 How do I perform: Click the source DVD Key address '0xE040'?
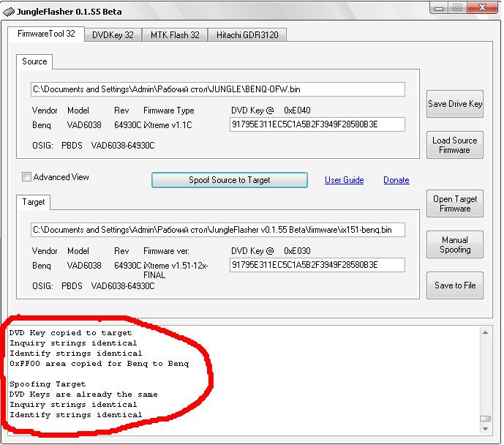tap(297, 111)
